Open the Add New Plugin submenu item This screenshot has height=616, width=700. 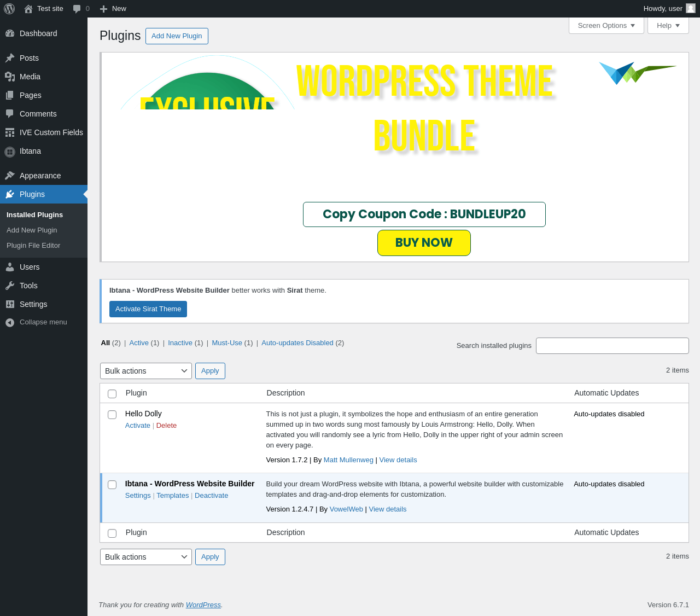[32, 230]
